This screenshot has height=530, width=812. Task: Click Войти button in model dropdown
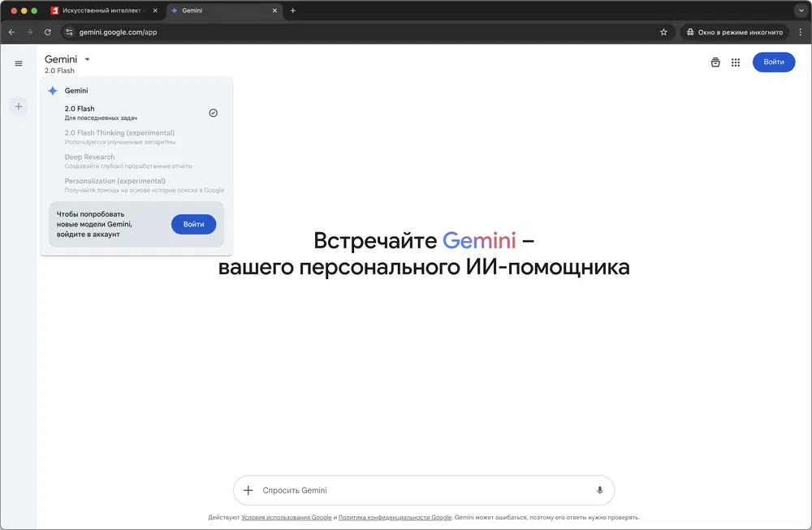click(194, 224)
